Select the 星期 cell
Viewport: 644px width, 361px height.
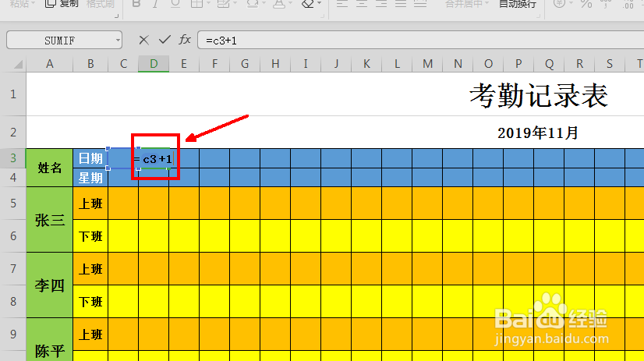(90, 178)
